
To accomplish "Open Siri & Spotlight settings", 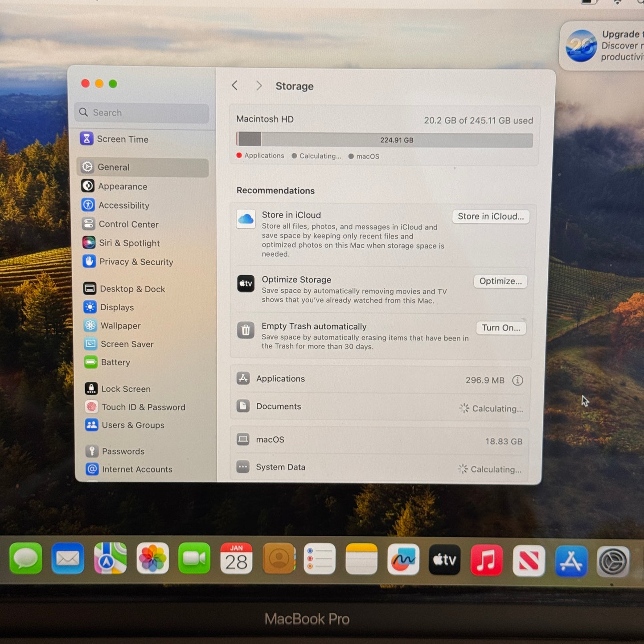I will 142,243.
